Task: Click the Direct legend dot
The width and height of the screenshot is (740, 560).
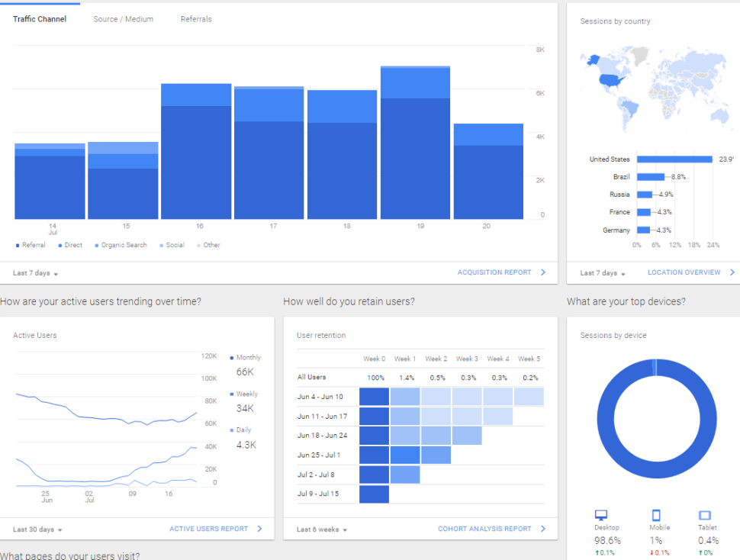Action: 60,246
